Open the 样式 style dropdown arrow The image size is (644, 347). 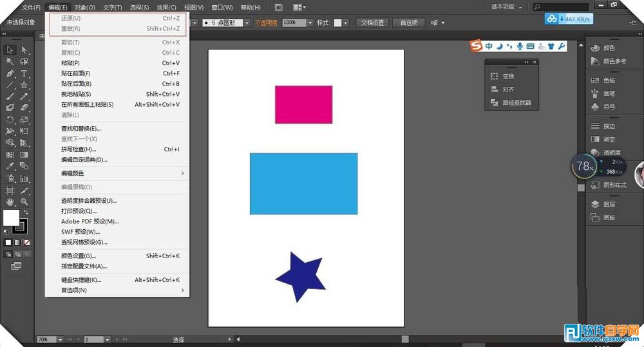[346, 23]
